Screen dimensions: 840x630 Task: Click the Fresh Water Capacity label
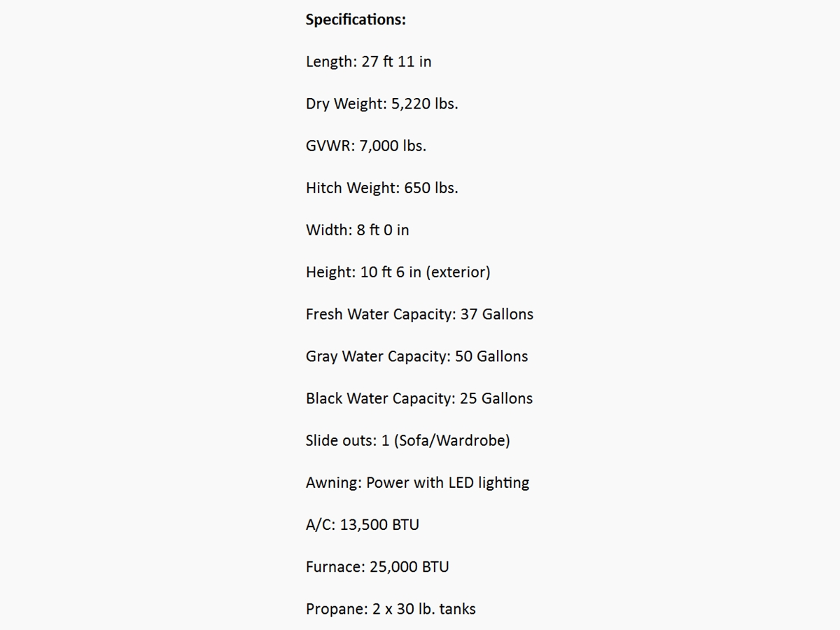pyautogui.click(x=380, y=314)
